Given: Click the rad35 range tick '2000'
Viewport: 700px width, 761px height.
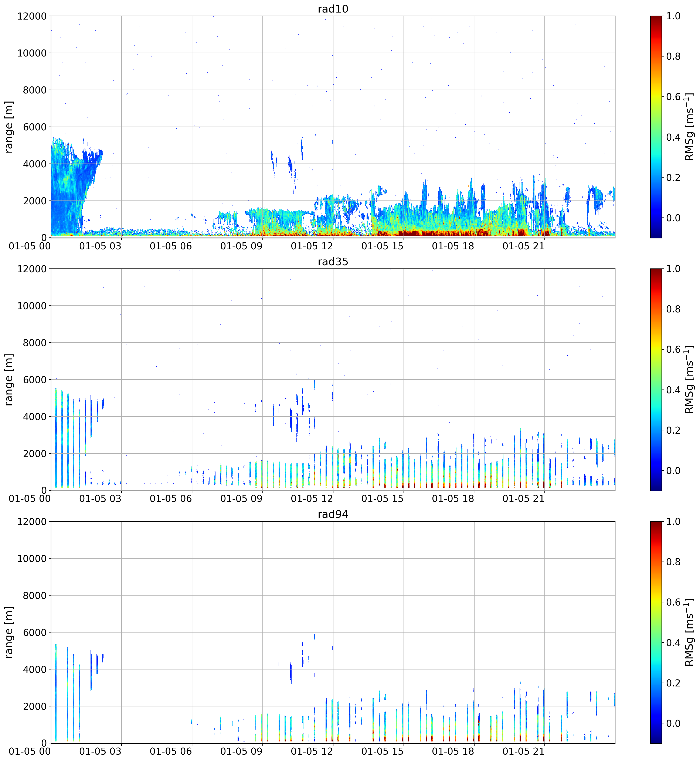Looking at the screenshot, I should tap(35, 454).
